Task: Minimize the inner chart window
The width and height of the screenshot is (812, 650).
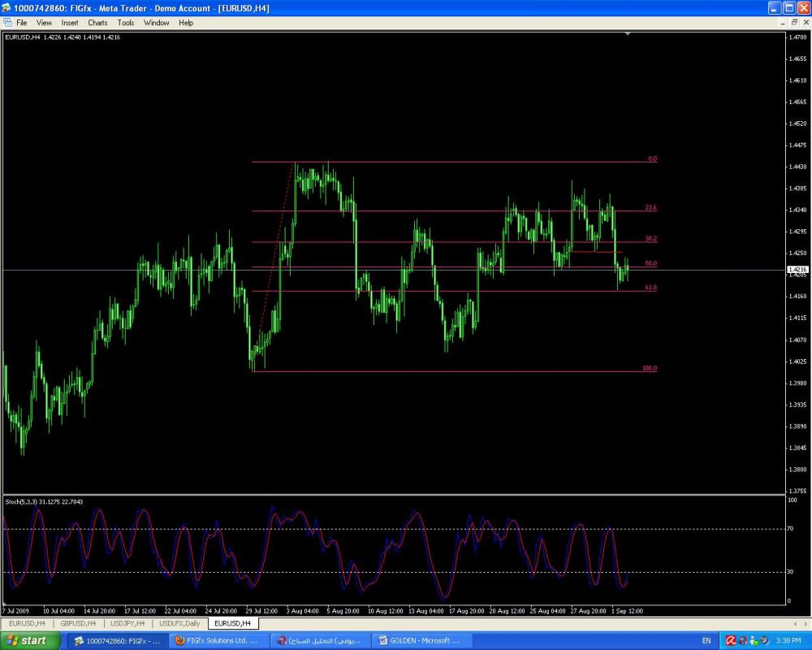Action: click(x=783, y=23)
